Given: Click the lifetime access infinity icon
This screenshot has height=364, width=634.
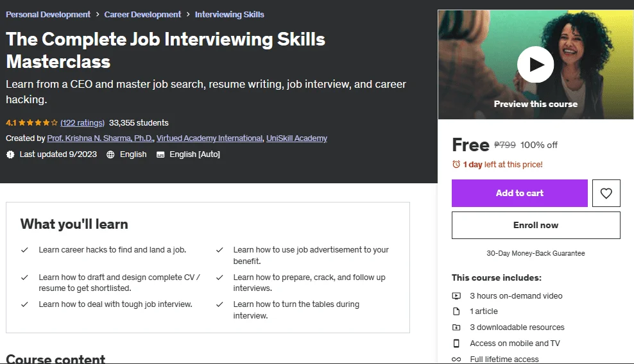Looking at the screenshot, I should coord(456,359).
